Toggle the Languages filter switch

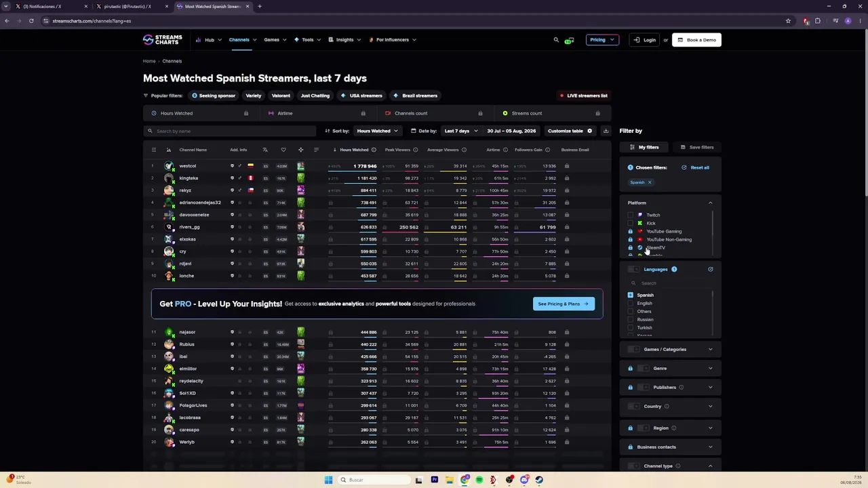coord(634,269)
